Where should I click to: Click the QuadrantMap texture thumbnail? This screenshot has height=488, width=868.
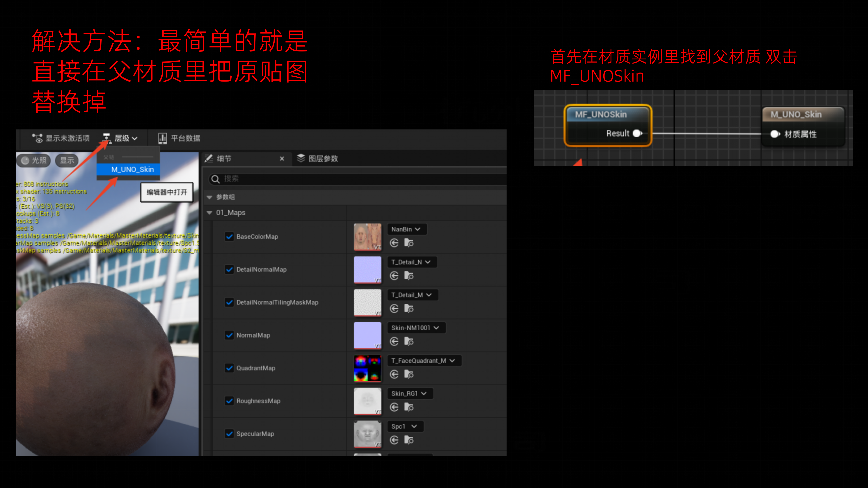pyautogui.click(x=367, y=368)
